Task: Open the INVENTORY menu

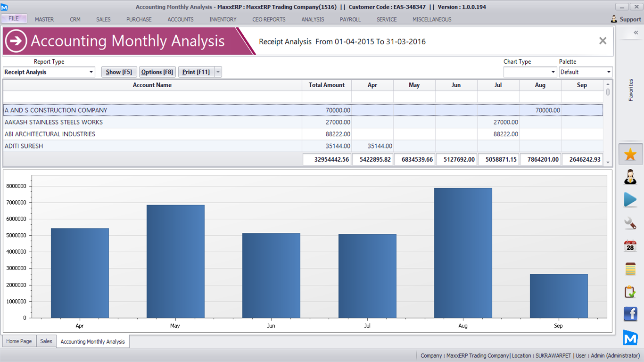Action: [x=223, y=19]
